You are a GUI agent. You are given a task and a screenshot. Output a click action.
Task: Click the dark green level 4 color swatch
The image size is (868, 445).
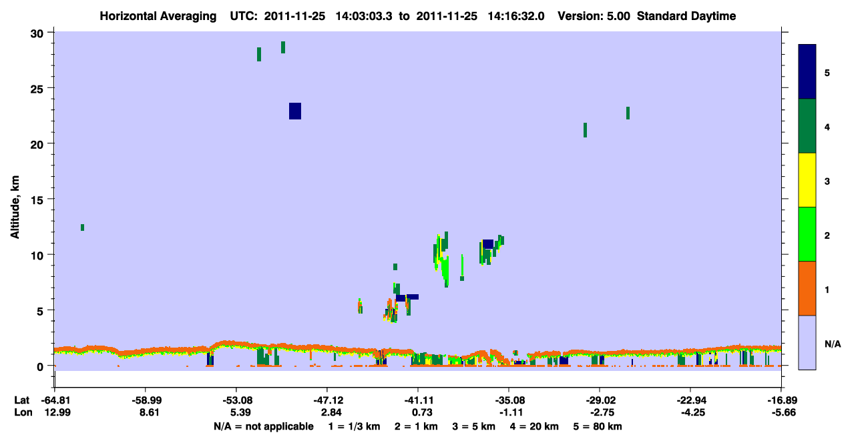click(807, 126)
